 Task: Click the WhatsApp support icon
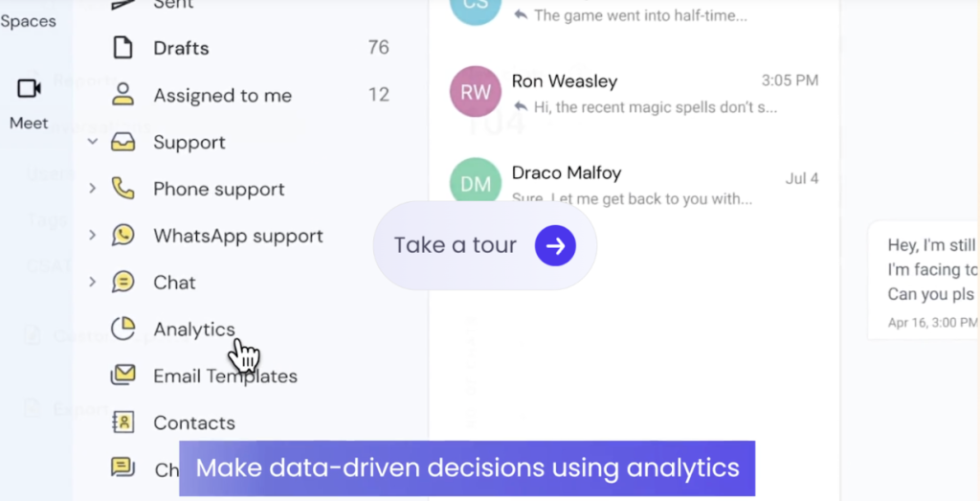pos(122,236)
